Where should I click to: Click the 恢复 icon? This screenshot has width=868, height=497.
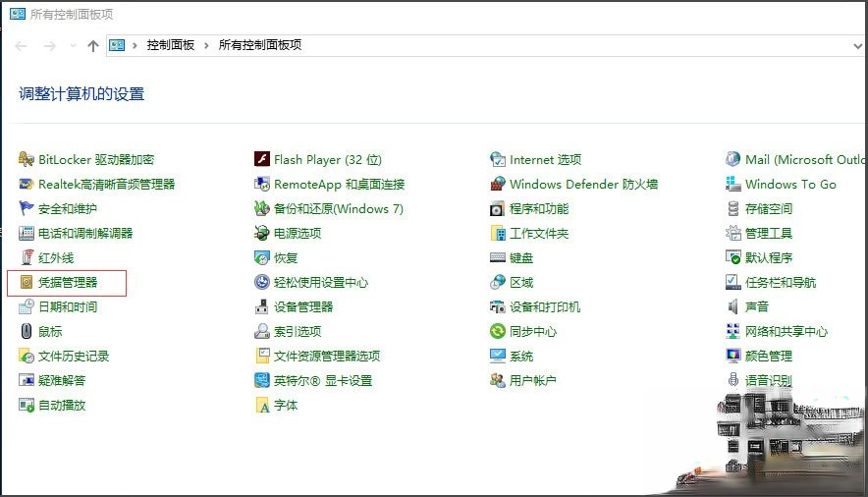(x=262, y=257)
